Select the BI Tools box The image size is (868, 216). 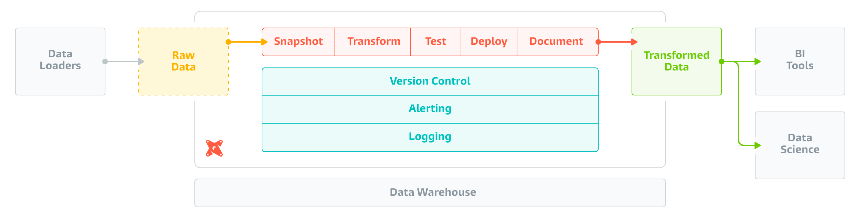pyautogui.click(x=800, y=61)
